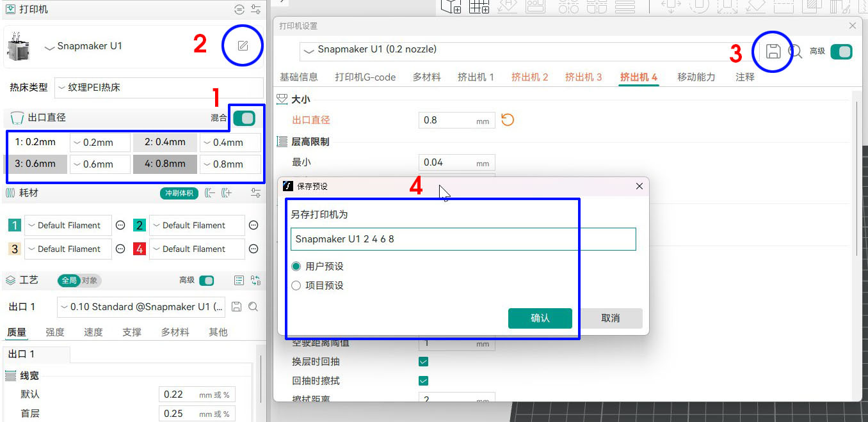Click filament 1 green color swatch

[x=15, y=225]
